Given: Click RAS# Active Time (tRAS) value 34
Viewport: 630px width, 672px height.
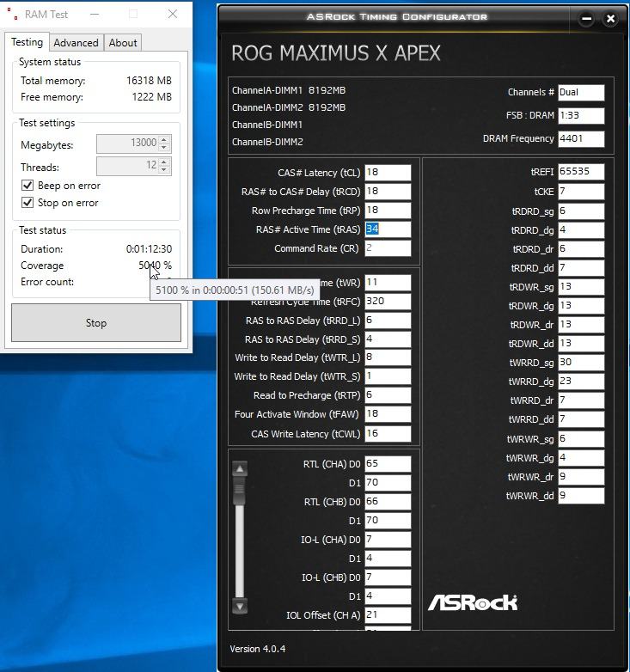Looking at the screenshot, I should (x=388, y=229).
